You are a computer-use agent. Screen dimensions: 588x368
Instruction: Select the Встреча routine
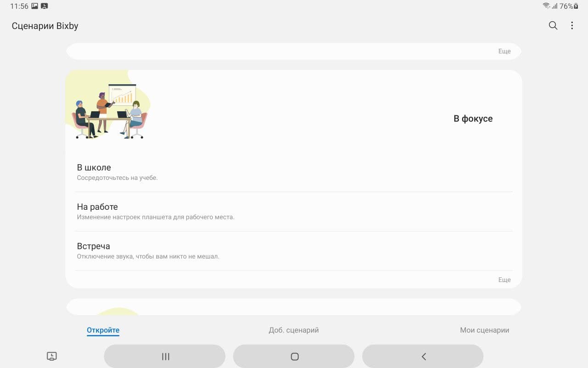(294, 251)
